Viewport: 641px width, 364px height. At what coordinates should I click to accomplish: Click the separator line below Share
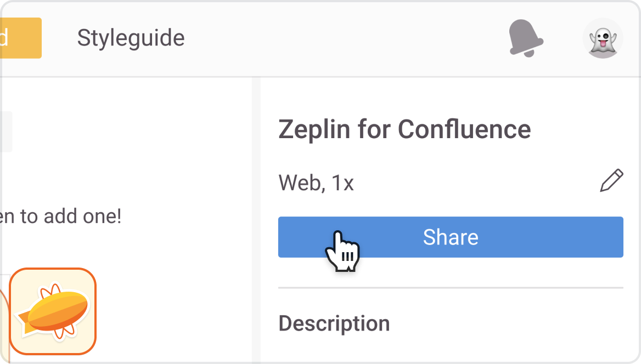coord(451,288)
